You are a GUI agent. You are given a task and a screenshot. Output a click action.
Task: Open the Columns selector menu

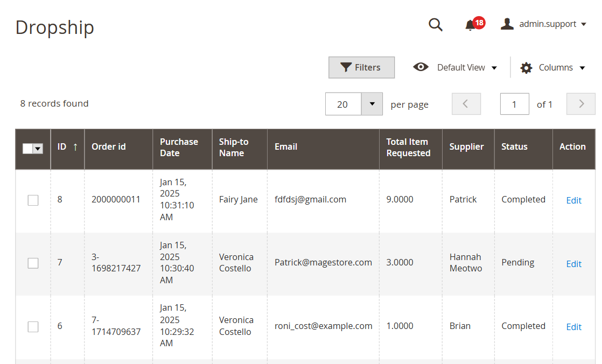pyautogui.click(x=555, y=67)
